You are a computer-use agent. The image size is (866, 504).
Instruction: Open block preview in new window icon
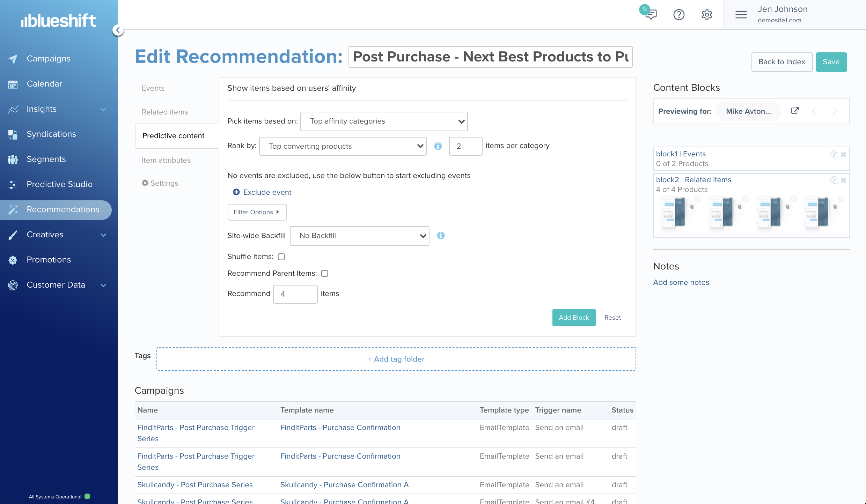pos(795,110)
